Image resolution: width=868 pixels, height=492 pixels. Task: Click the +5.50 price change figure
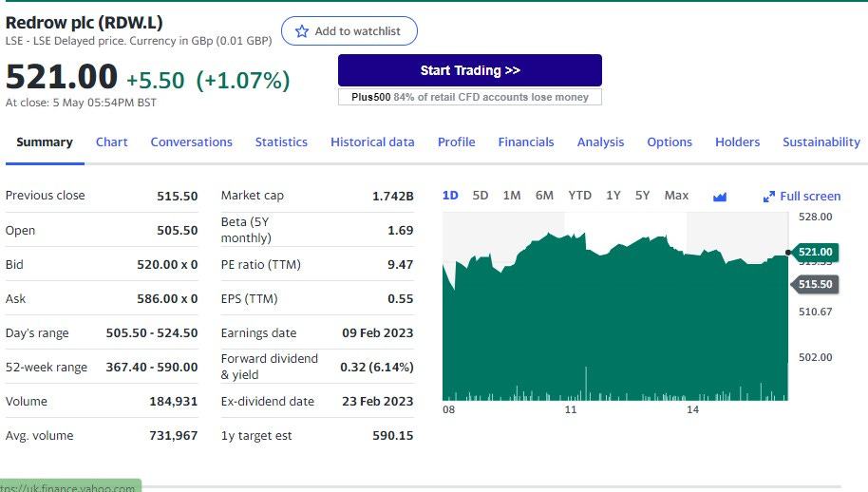point(156,81)
